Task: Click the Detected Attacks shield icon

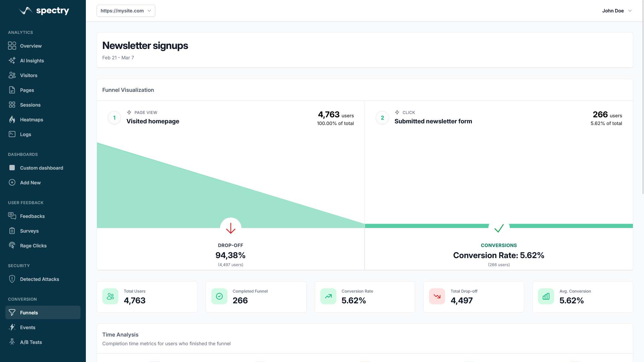Action: [x=12, y=279]
